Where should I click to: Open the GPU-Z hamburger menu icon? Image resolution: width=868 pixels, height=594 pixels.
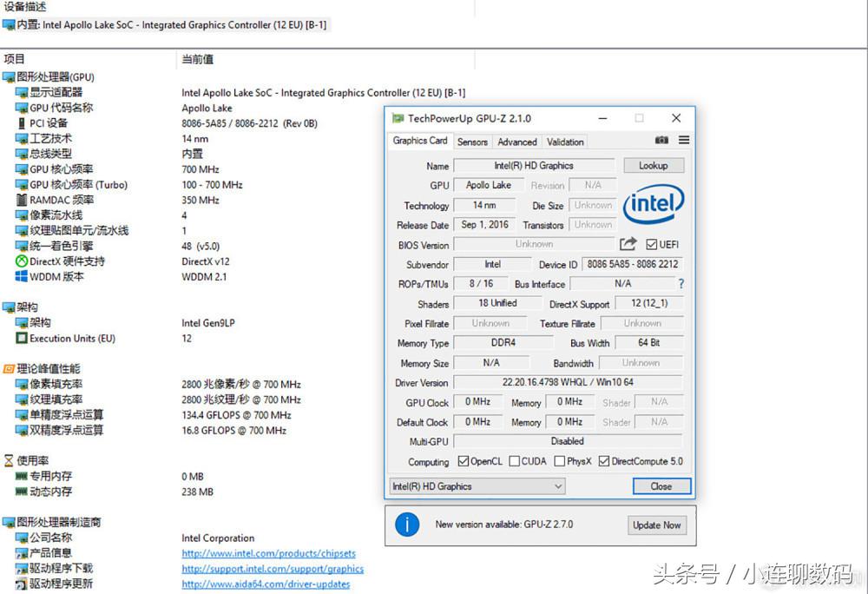[684, 140]
